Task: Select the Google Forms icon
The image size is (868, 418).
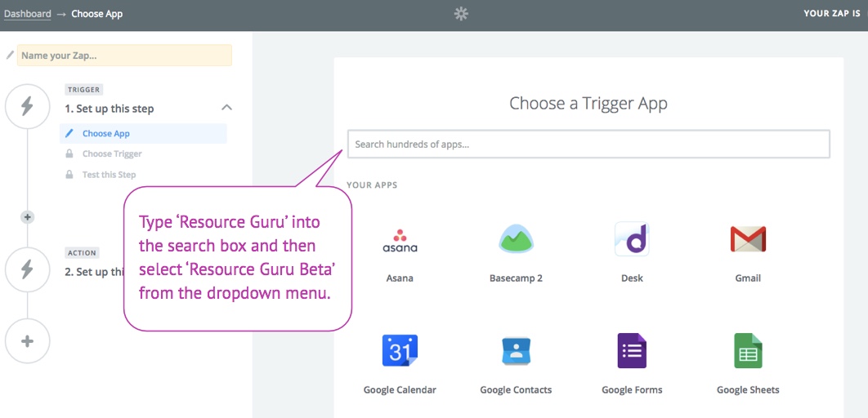Action: point(632,350)
